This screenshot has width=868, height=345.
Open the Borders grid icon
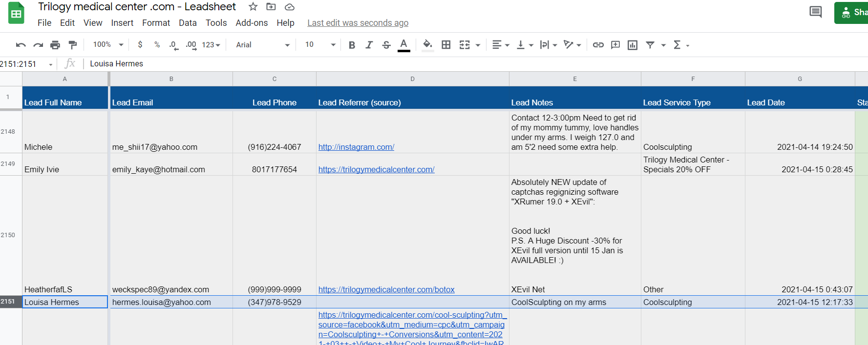446,45
